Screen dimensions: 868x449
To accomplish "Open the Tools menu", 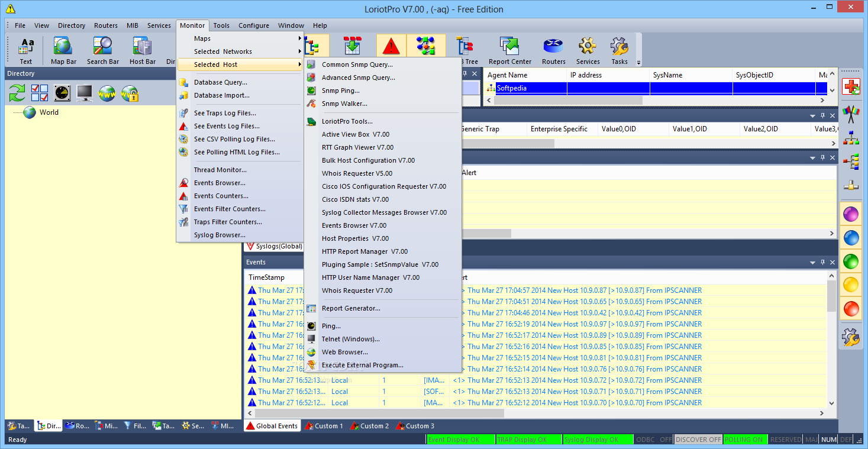I will click(221, 25).
